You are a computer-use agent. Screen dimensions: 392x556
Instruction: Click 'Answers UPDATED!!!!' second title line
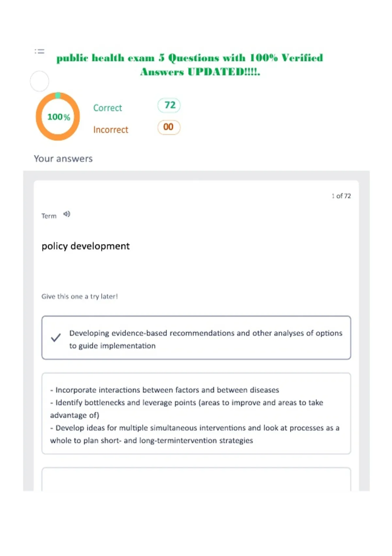point(200,72)
